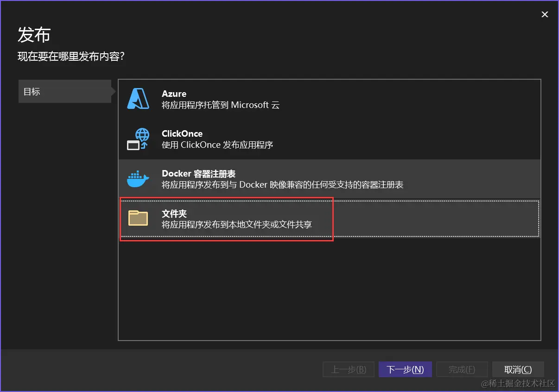Choose the 文件夹 title text
The height and width of the screenshot is (392, 559).
click(x=174, y=214)
